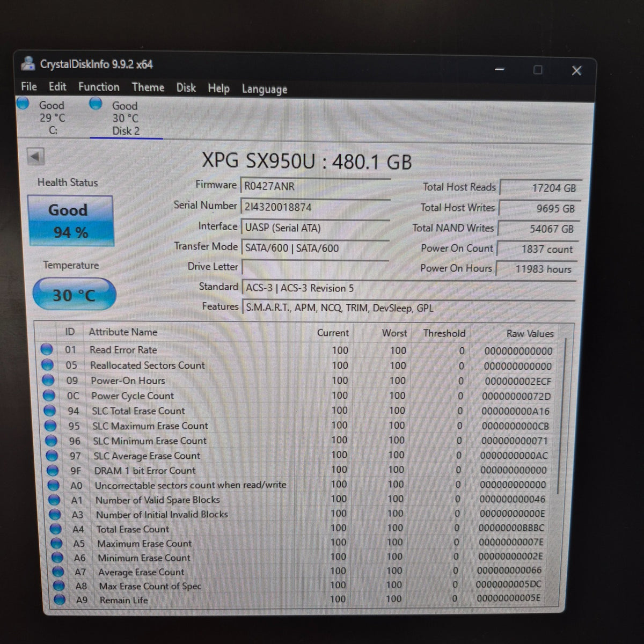Click the Worst column header
The image size is (644, 644).
coord(394,333)
